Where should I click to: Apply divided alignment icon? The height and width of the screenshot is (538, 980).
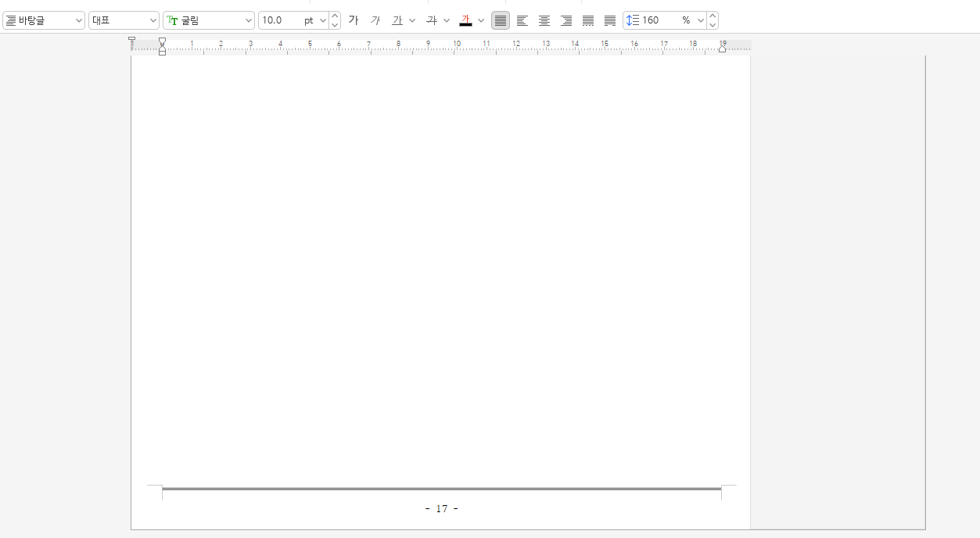pos(610,20)
